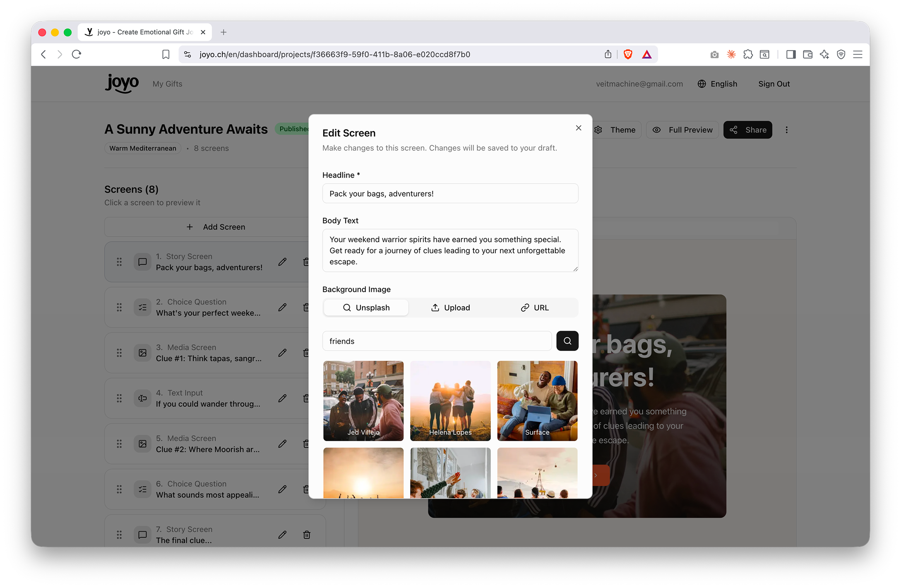The image size is (901, 588).
Task: Click the black Unsplash search icon button
Action: (567, 341)
